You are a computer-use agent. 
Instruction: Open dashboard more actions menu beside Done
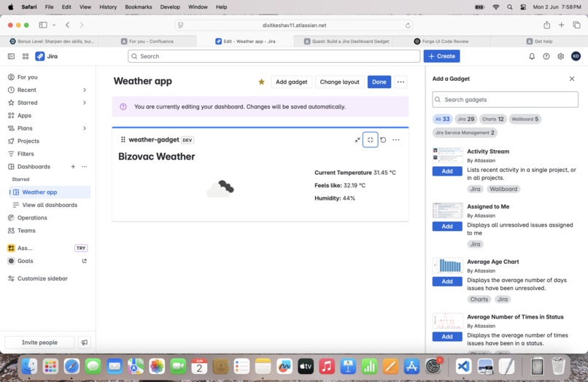401,82
